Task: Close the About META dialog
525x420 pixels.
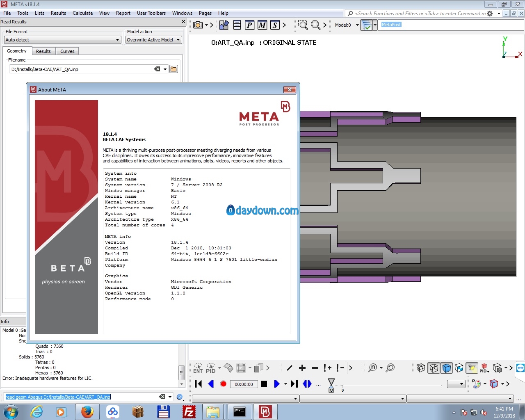Action: tap(290, 89)
